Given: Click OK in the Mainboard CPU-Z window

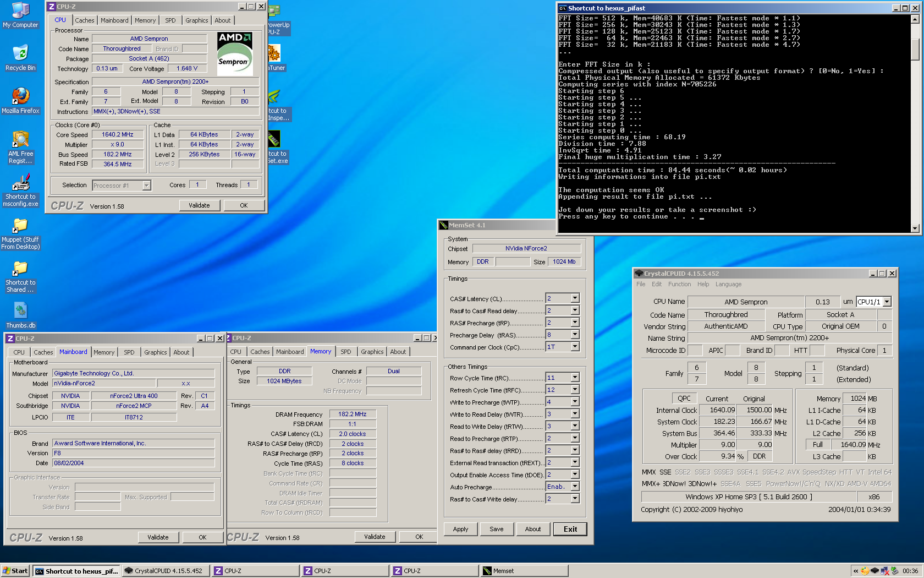Looking at the screenshot, I should [202, 537].
